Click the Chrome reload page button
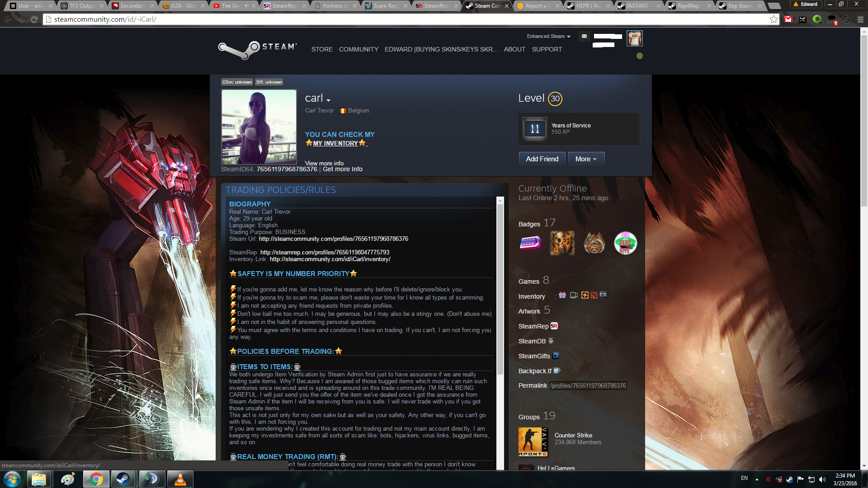The width and height of the screenshot is (868, 488). point(34,19)
